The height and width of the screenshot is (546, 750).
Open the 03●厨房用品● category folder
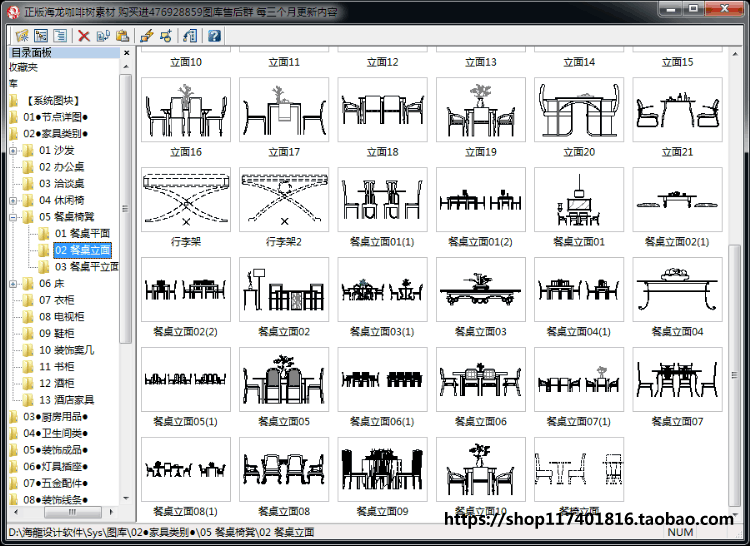coord(55,416)
